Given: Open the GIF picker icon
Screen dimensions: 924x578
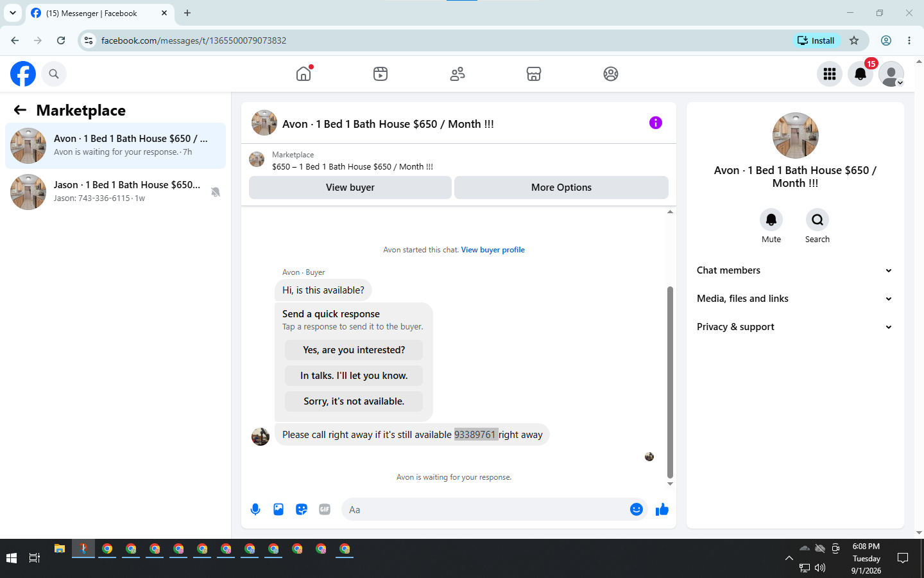Looking at the screenshot, I should pyautogui.click(x=325, y=509).
